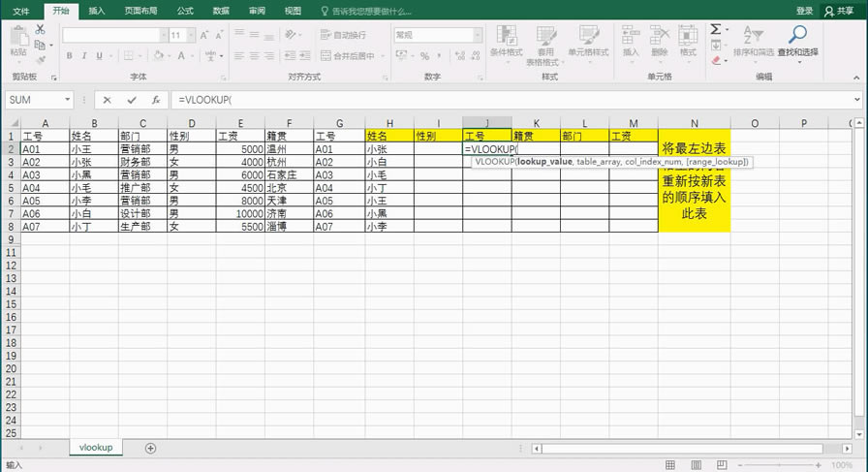Switch to Page Layout view in status bar

click(x=696, y=465)
